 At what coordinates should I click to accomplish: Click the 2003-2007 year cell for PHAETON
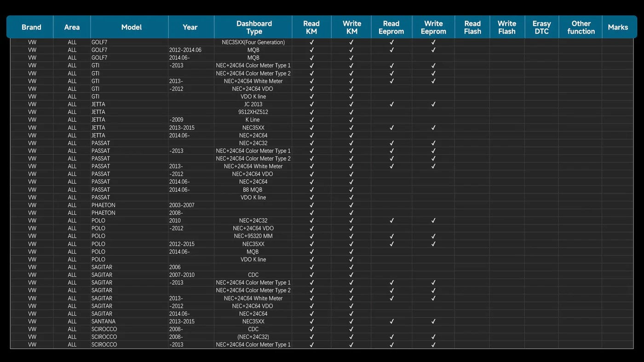[x=182, y=205]
